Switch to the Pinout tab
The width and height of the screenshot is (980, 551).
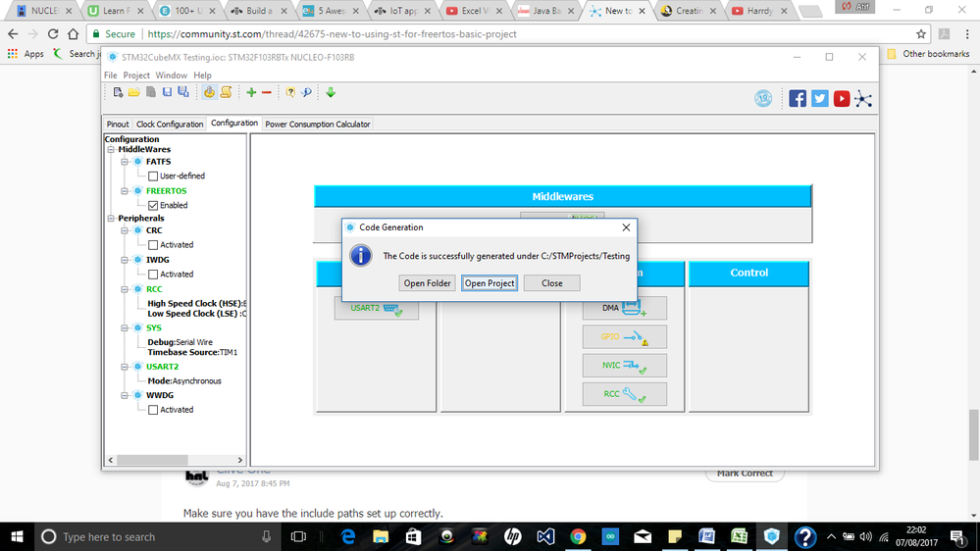tap(118, 125)
